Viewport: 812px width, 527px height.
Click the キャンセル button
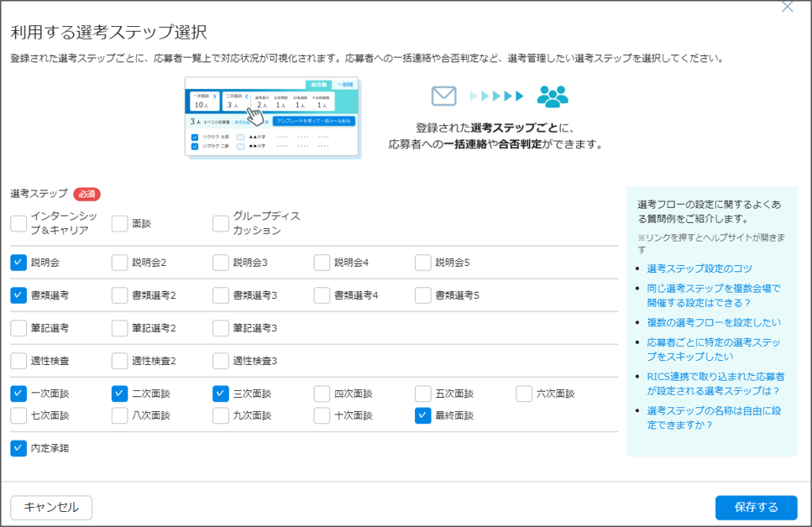point(51,508)
